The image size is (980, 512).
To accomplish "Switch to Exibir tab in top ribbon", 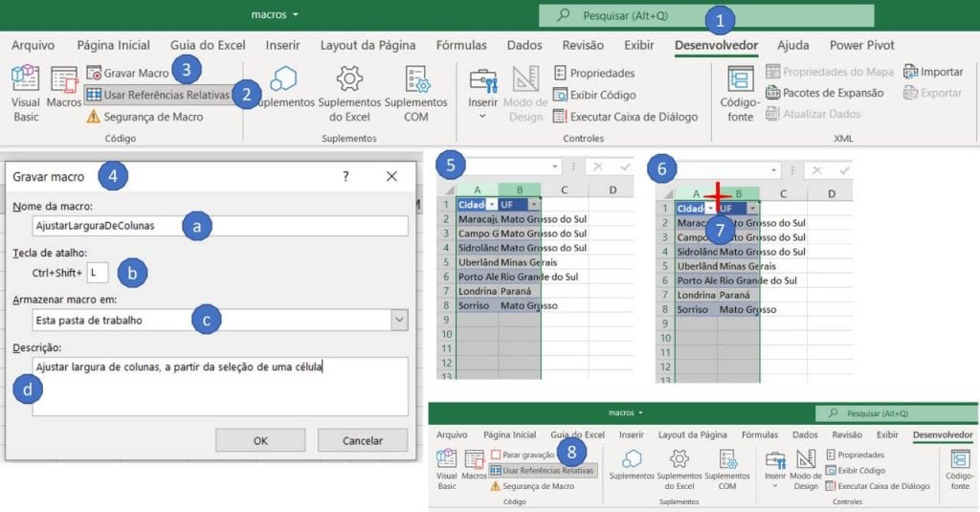I will click(638, 45).
